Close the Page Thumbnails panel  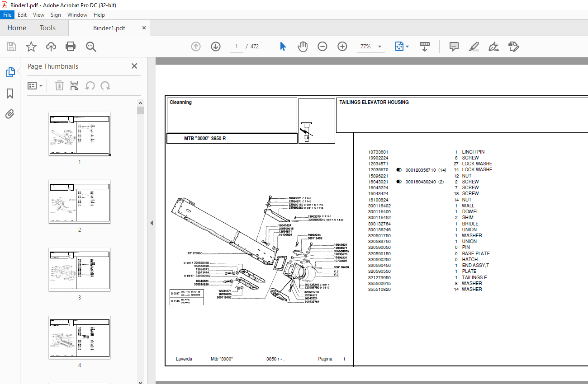point(134,66)
